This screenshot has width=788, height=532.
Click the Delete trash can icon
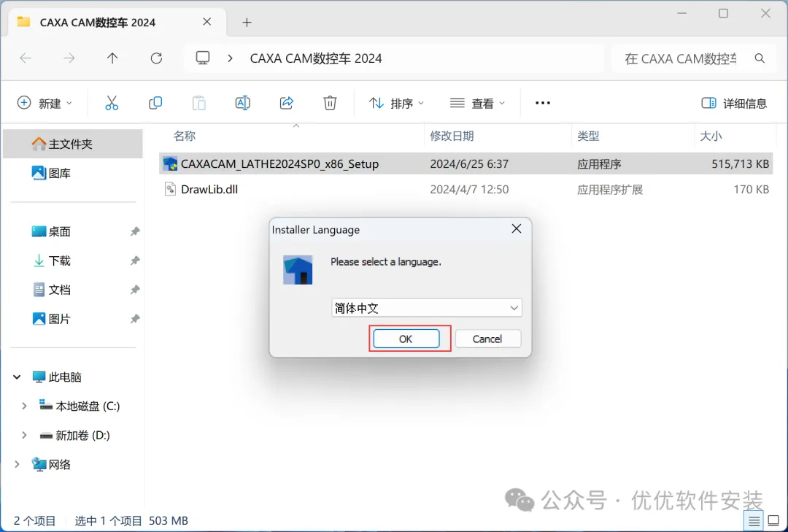(330, 103)
